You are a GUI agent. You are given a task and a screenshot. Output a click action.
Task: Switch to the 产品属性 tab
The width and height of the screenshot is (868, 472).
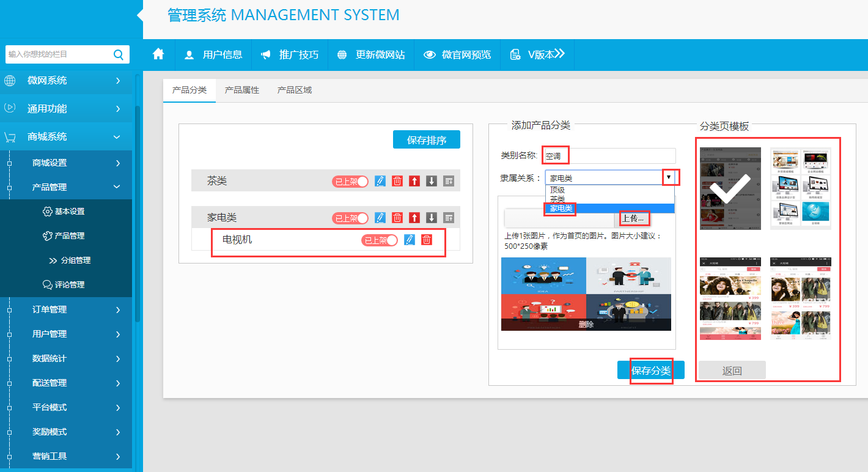pyautogui.click(x=242, y=90)
